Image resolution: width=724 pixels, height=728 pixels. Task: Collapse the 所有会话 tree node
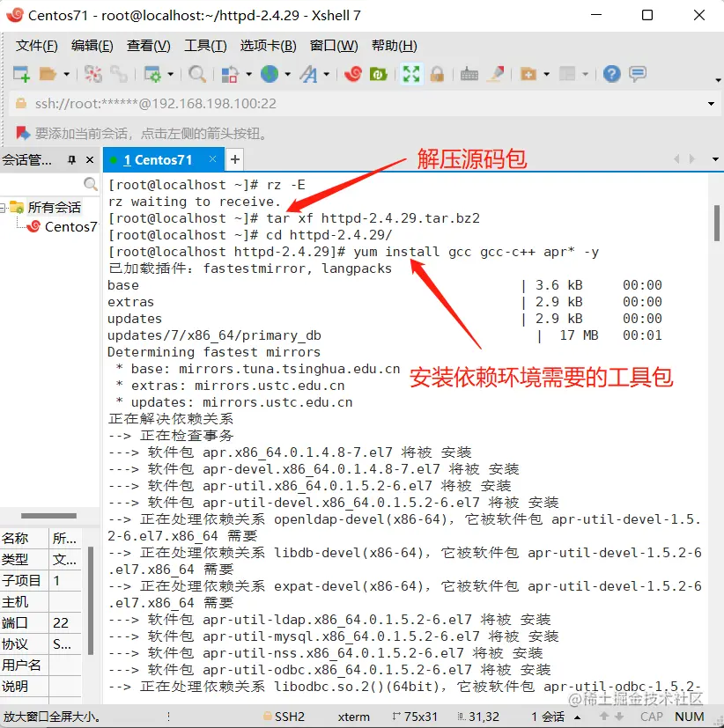click(3, 208)
